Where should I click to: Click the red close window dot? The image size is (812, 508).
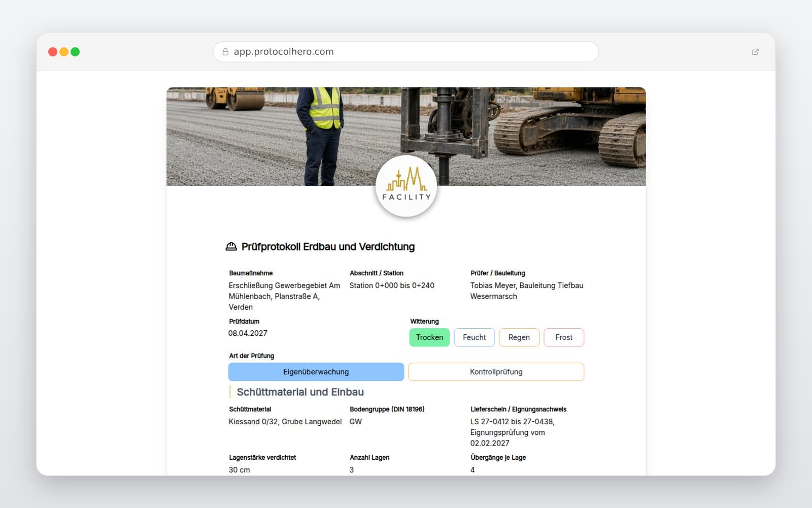pos(53,52)
